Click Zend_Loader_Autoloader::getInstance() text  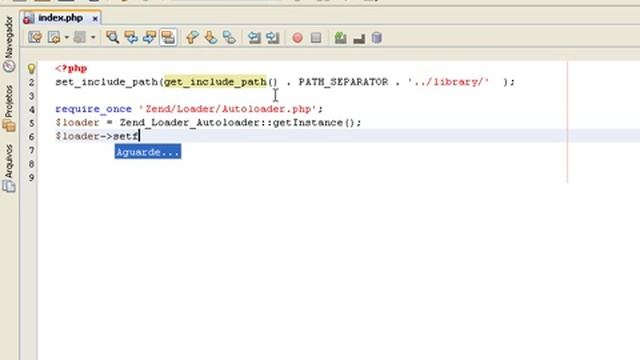[x=238, y=122]
